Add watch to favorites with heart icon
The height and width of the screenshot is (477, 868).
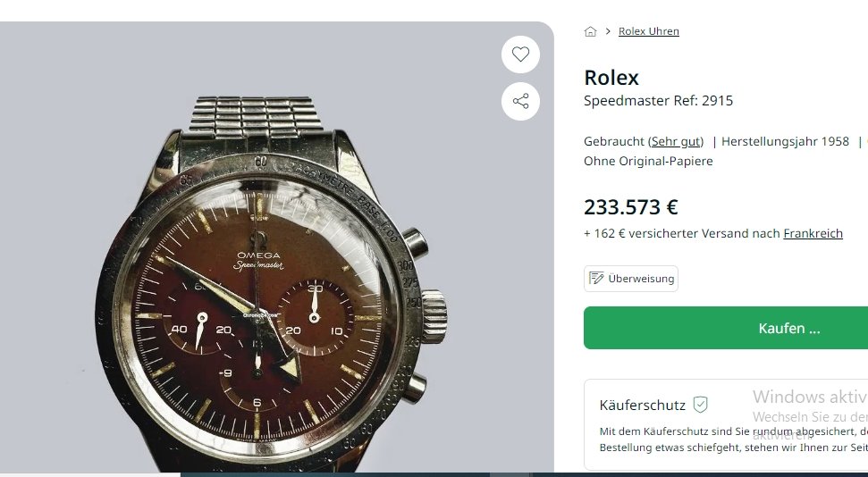tap(520, 54)
